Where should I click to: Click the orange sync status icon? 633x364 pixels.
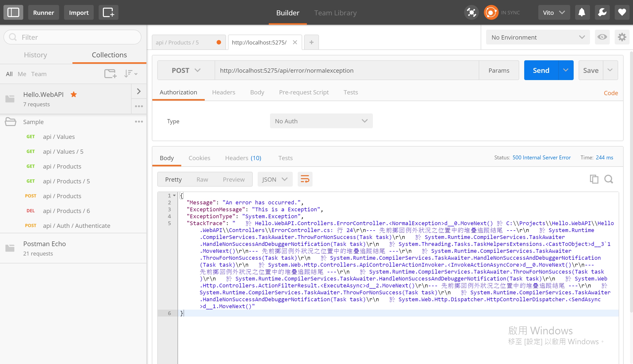click(x=491, y=13)
